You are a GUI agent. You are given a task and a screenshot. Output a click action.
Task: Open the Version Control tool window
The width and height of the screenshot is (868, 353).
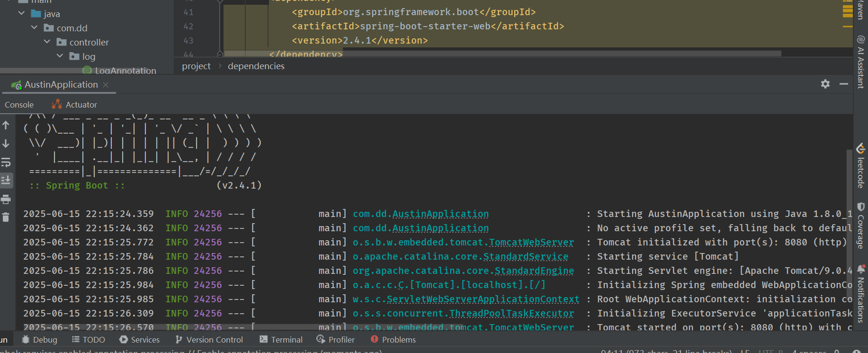click(209, 340)
